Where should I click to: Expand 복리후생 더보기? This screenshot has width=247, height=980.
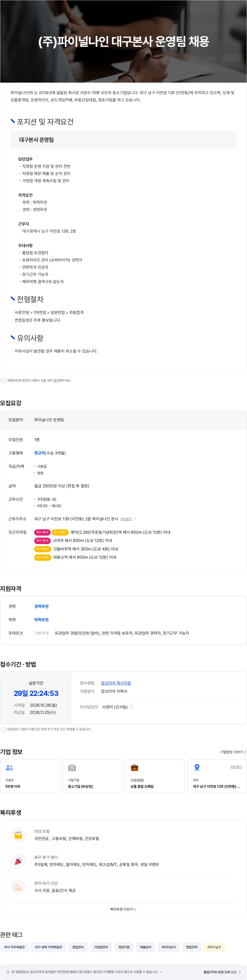(x=123, y=909)
